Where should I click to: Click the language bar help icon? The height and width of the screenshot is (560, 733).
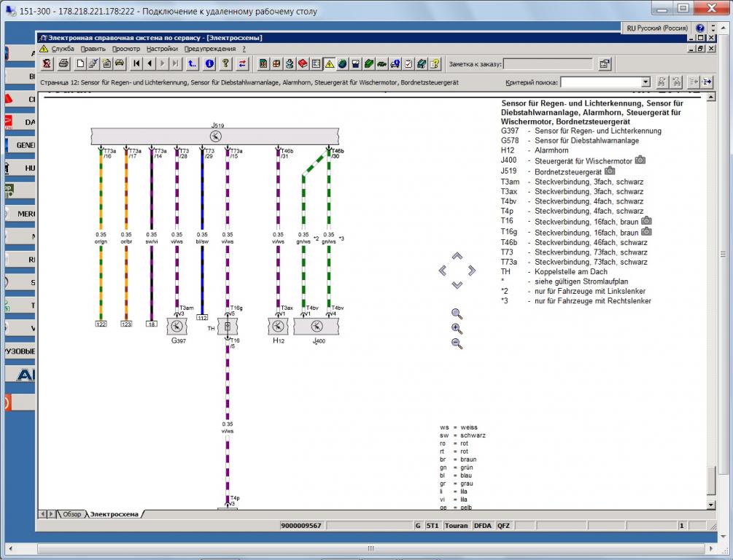click(699, 28)
